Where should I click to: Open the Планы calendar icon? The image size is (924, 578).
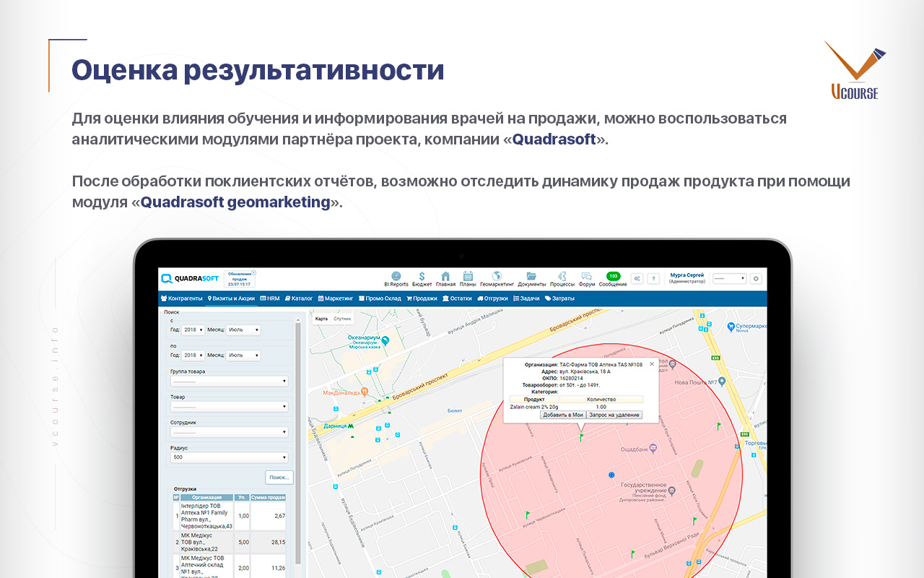click(x=468, y=279)
